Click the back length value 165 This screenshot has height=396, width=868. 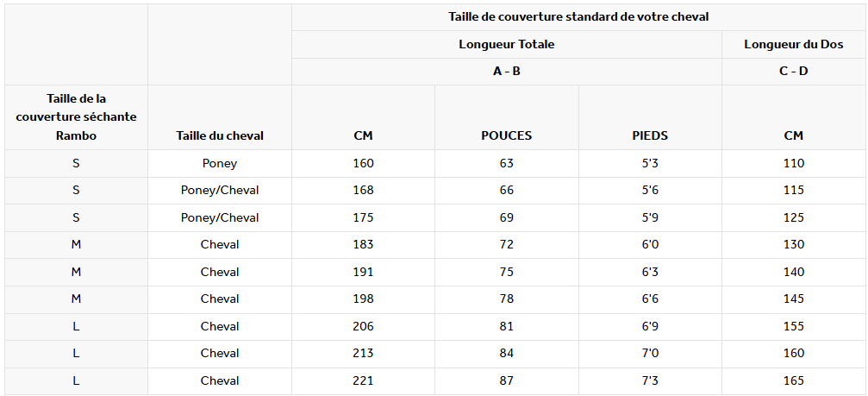click(794, 381)
